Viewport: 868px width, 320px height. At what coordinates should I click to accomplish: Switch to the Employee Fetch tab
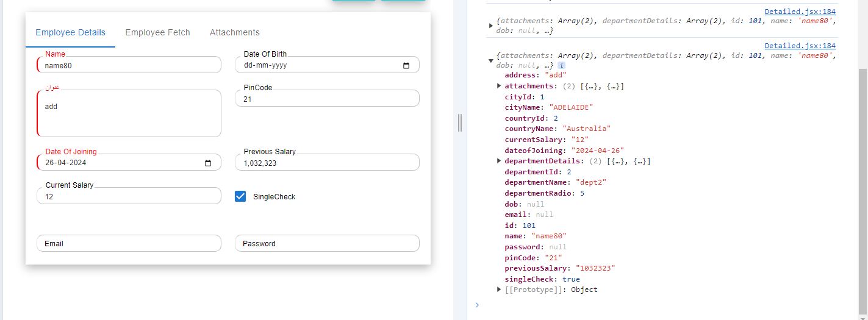[157, 32]
